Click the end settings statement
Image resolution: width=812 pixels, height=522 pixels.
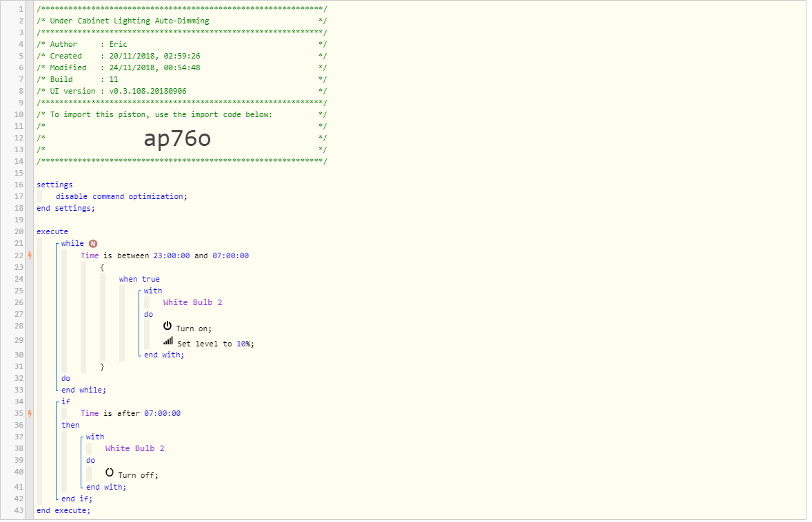(65, 208)
